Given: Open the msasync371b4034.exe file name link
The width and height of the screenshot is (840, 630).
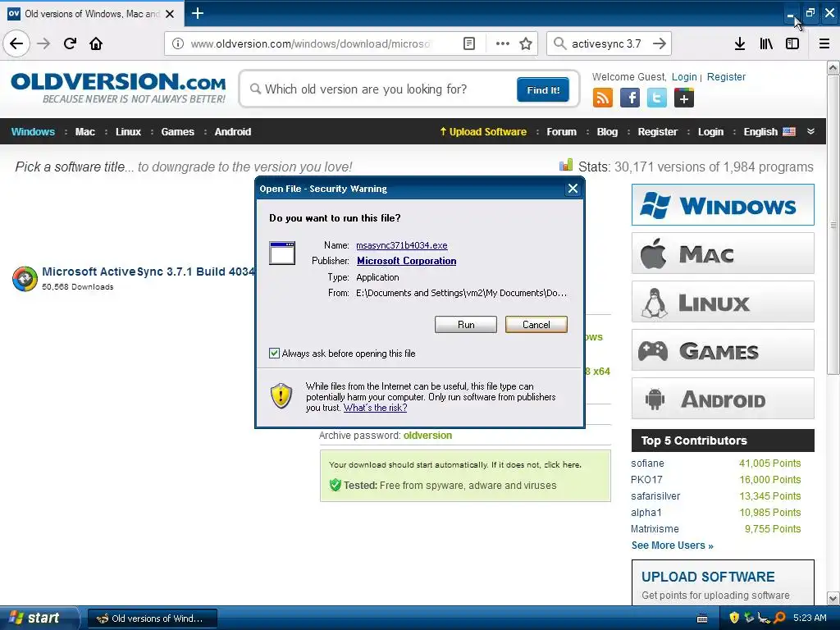Looking at the screenshot, I should click(402, 245).
